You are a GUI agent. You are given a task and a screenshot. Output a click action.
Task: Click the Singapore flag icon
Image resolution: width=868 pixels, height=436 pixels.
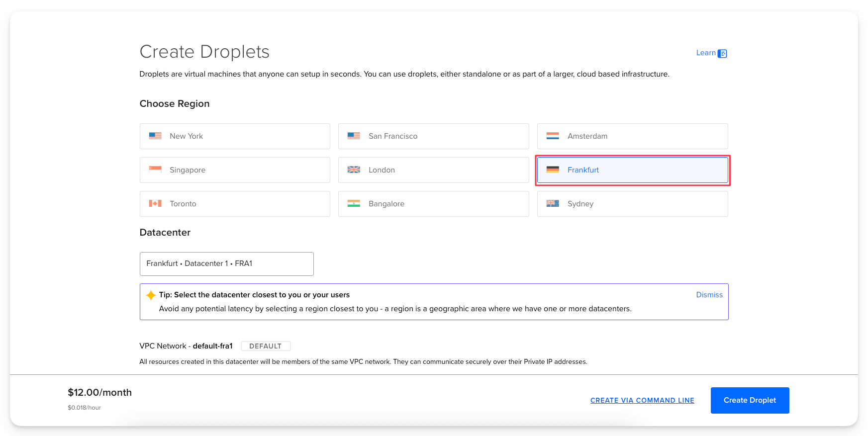pos(155,170)
